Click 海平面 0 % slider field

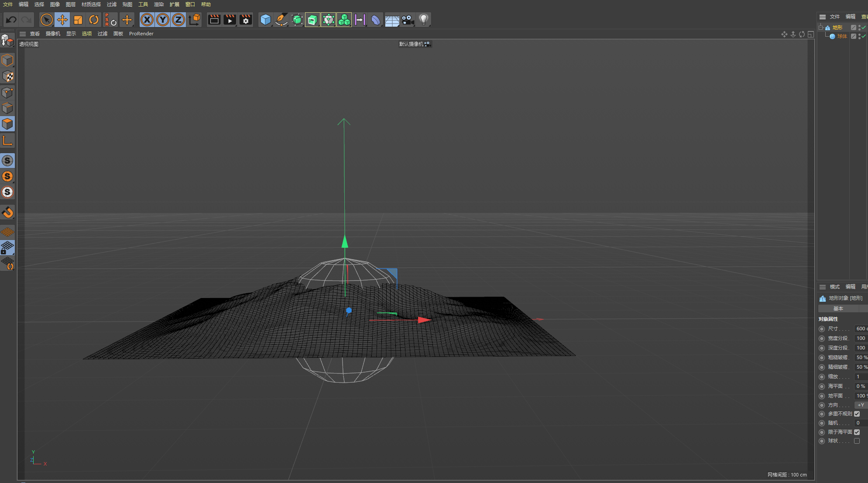pos(861,386)
